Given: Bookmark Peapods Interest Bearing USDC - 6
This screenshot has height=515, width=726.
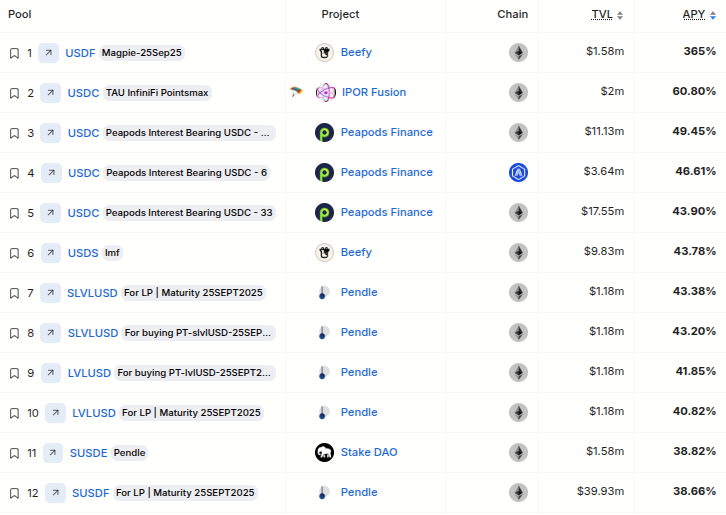Looking at the screenshot, I should click(14, 173).
